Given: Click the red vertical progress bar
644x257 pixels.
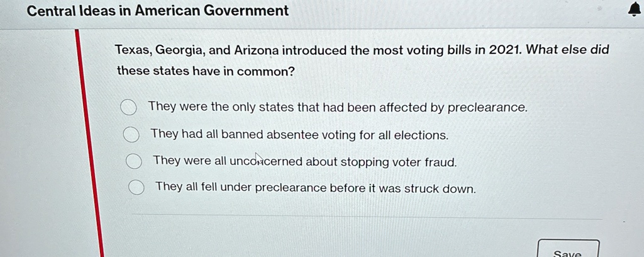Looking at the screenshot, I should click(x=89, y=143).
